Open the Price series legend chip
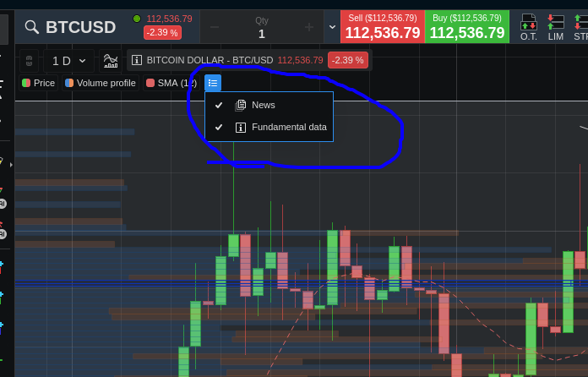588x377 pixels. (x=38, y=83)
